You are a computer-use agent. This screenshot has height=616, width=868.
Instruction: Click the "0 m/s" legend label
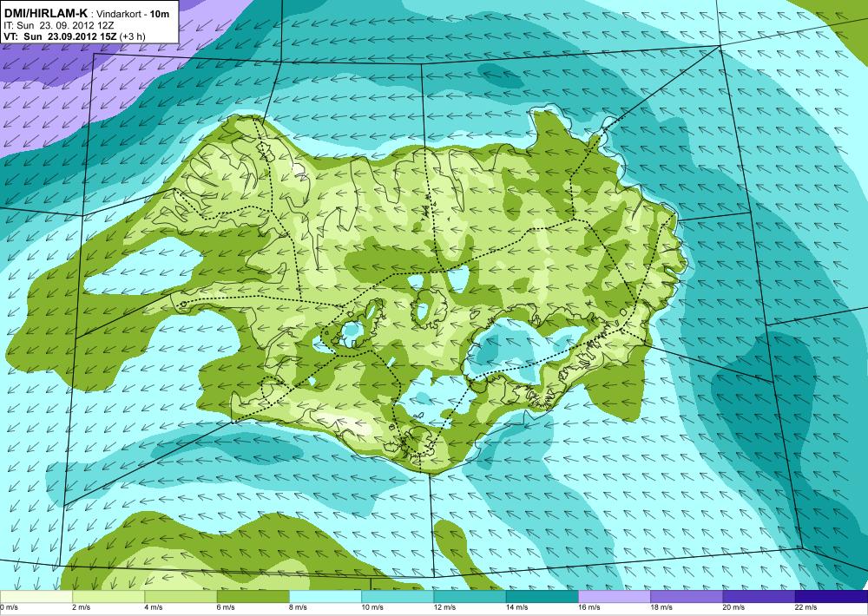click(9, 607)
